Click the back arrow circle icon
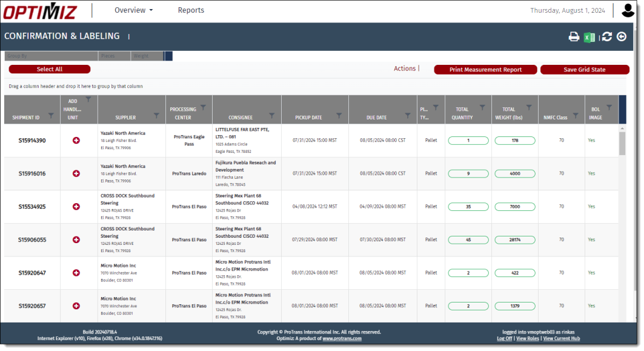 pyautogui.click(x=622, y=37)
